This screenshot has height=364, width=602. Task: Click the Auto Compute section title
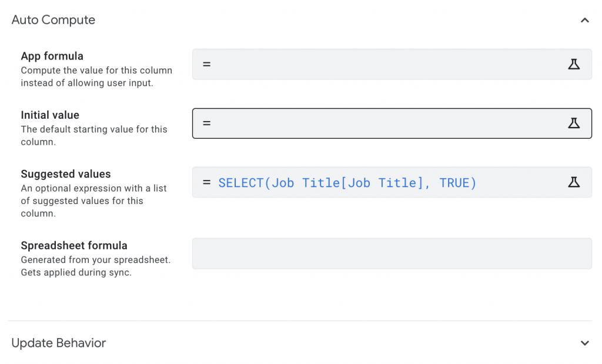pyautogui.click(x=53, y=20)
